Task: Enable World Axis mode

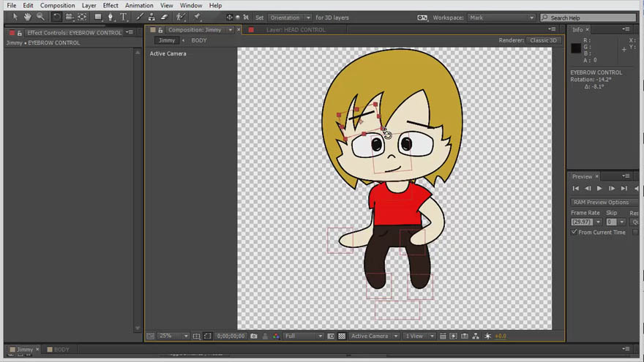Action: click(x=237, y=18)
